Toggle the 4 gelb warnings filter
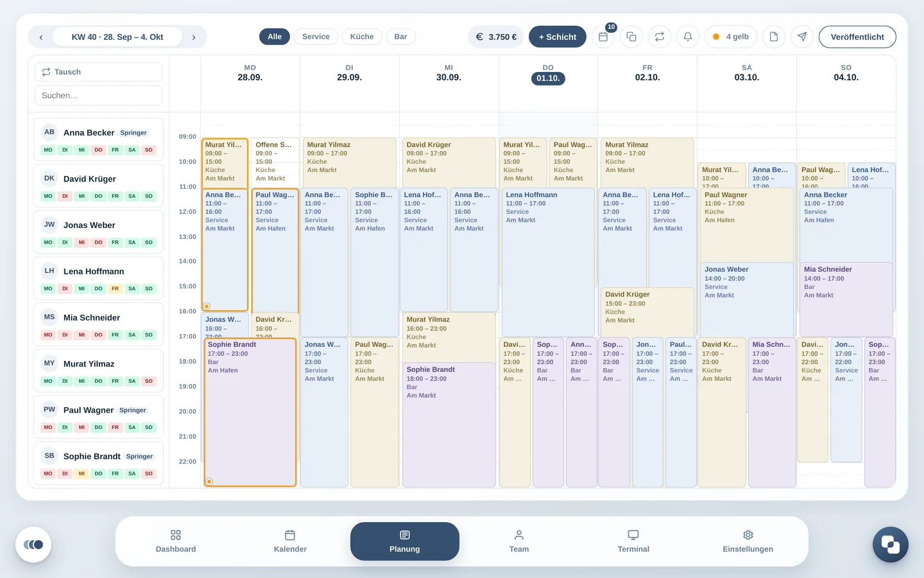 click(731, 37)
